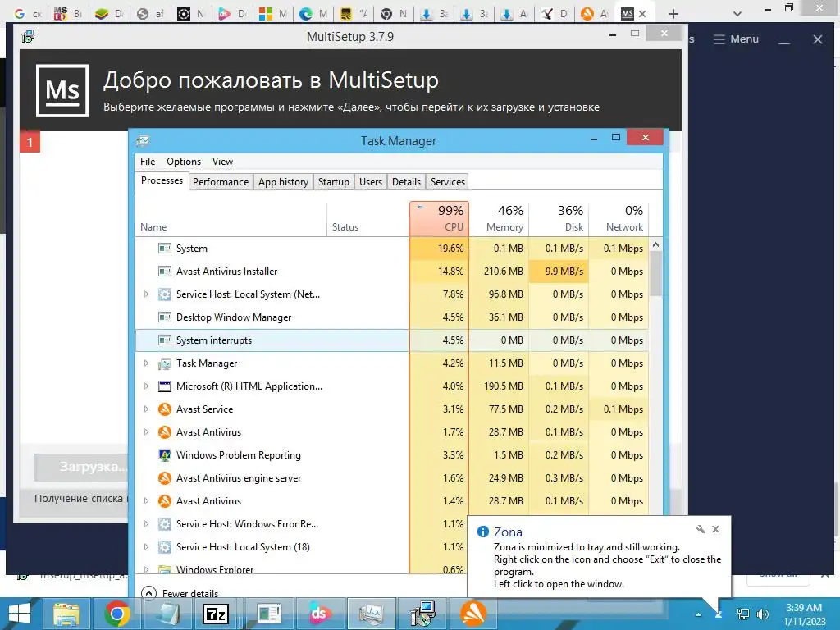Select the Processes tab
The height and width of the screenshot is (630, 840).
162,180
